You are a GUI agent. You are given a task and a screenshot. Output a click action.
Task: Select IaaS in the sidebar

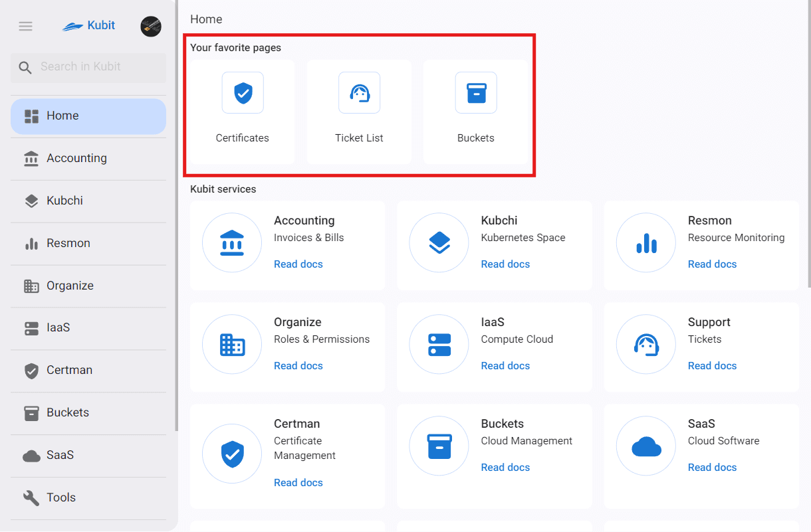click(x=88, y=328)
